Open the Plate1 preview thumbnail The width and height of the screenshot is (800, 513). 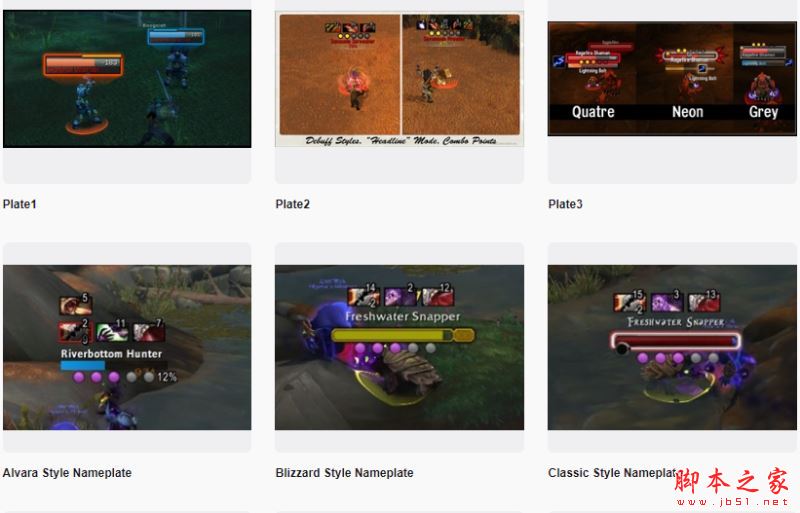[x=127, y=79]
